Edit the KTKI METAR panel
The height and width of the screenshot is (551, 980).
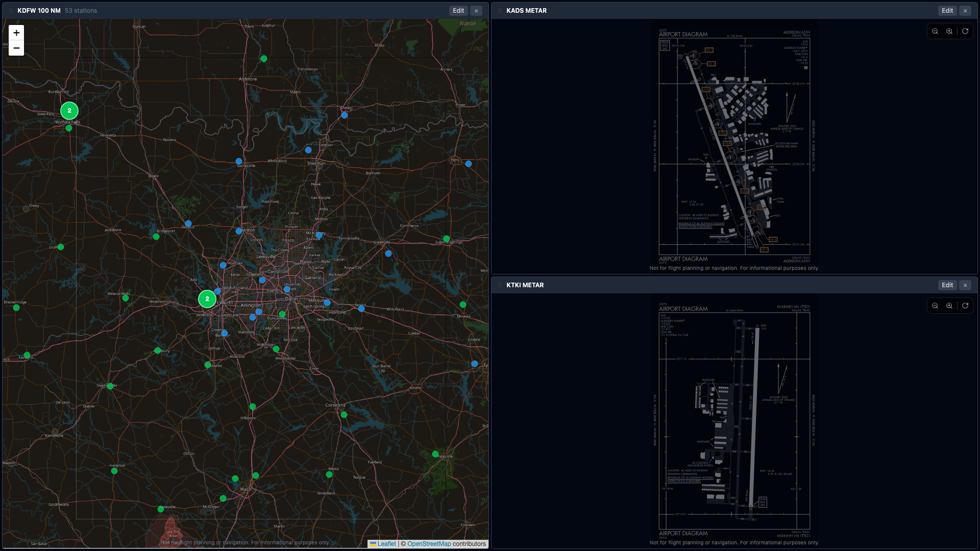click(947, 285)
